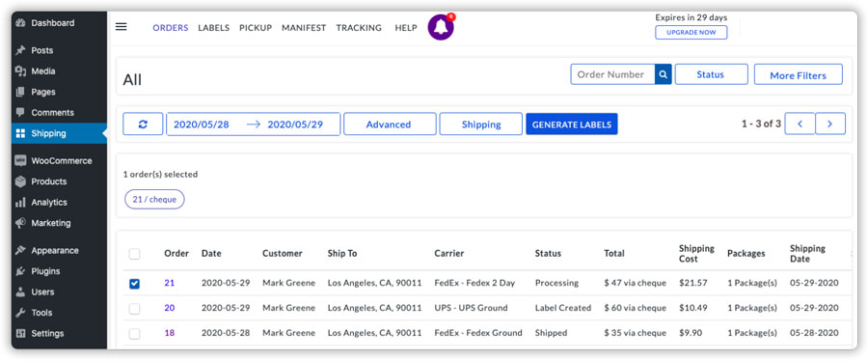
Task: Click the $9.90 shipping cost cell
Action: (x=691, y=333)
